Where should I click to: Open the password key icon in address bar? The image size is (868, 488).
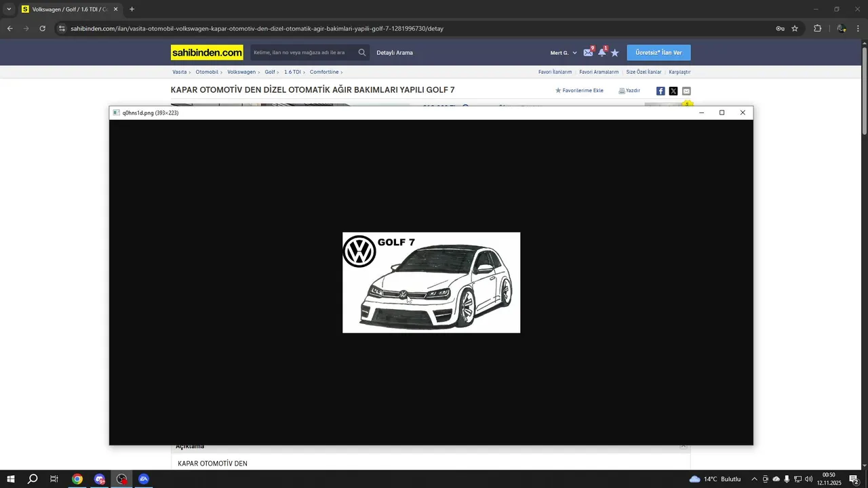click(780, 28)
